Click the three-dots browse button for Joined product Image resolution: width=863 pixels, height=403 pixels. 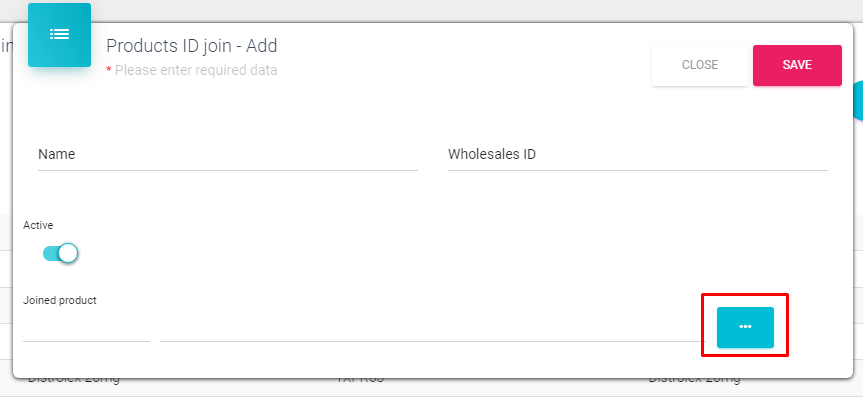(x=745, y=327)
